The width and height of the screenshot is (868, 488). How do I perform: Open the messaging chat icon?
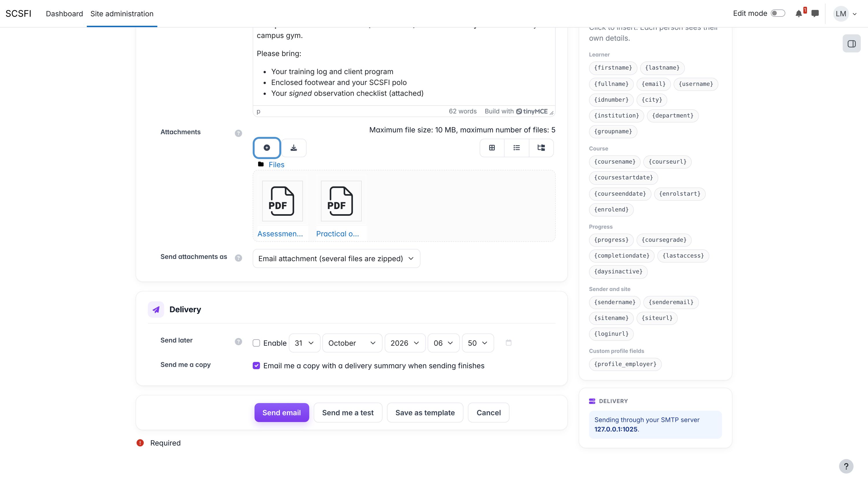point(815,14)
